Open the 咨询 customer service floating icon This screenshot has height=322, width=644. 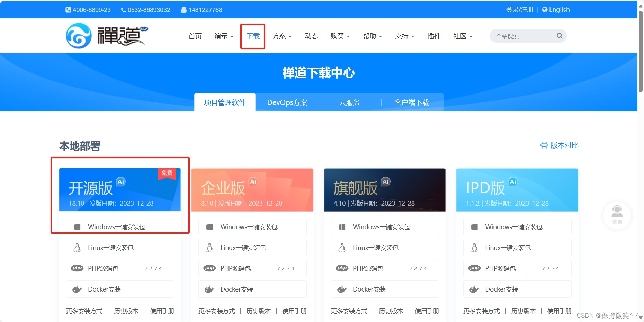617,215
